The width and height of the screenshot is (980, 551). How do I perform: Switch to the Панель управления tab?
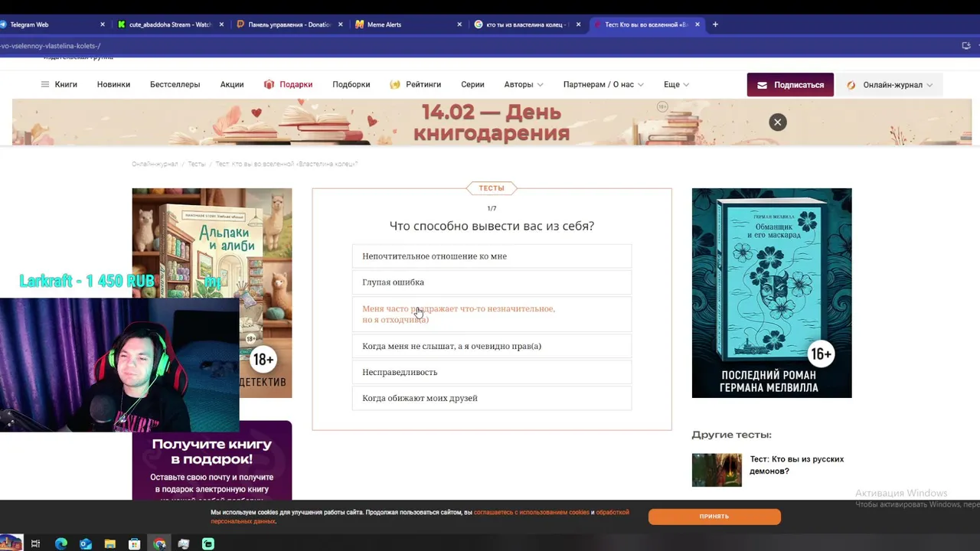289,24
